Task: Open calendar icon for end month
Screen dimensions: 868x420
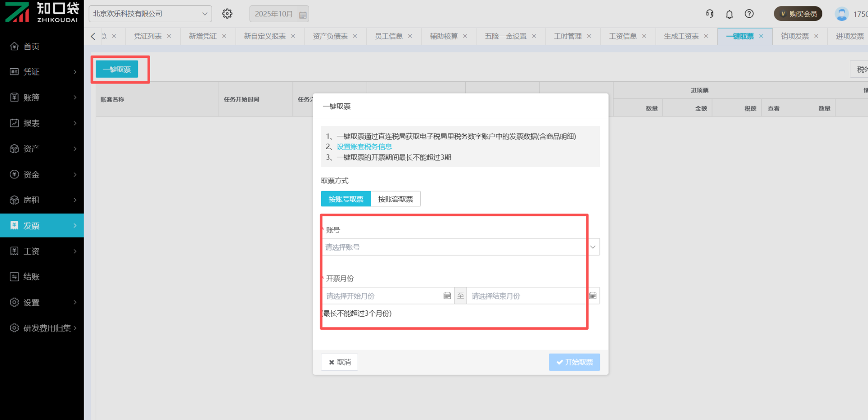Action: coord(593,296)
